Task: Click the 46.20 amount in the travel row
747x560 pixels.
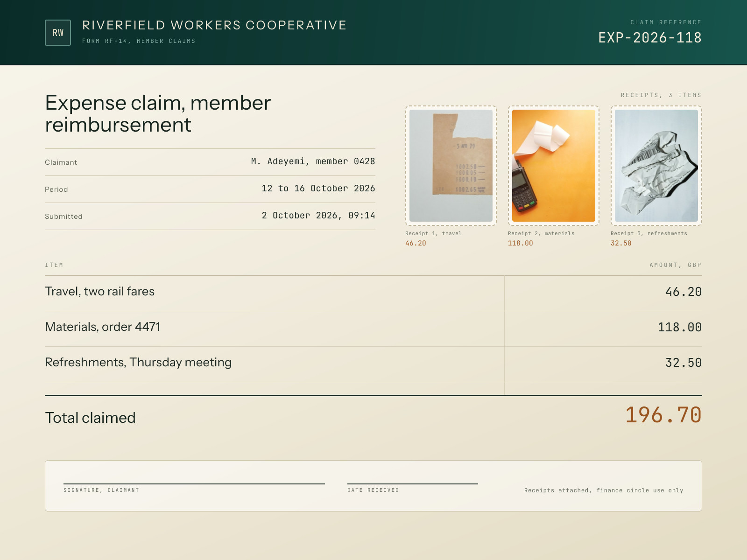Action: 684,292
